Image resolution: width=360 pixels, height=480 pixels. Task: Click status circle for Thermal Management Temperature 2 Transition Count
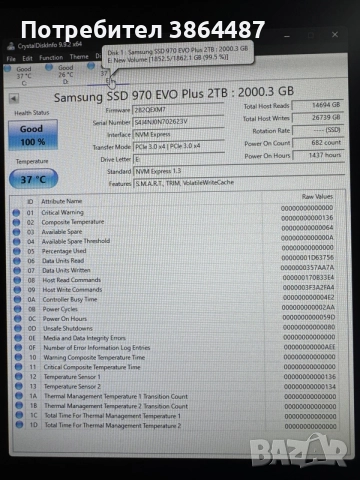[x=19, y=405]
